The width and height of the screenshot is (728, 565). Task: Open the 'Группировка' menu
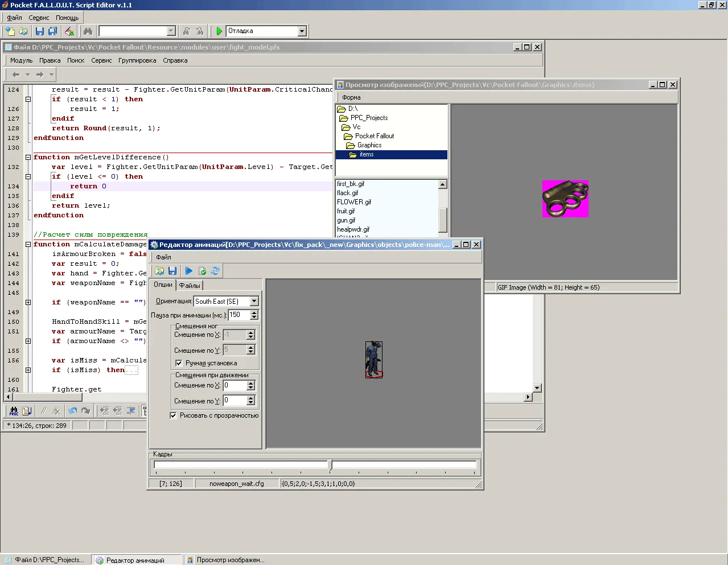(x=137, y=60)
